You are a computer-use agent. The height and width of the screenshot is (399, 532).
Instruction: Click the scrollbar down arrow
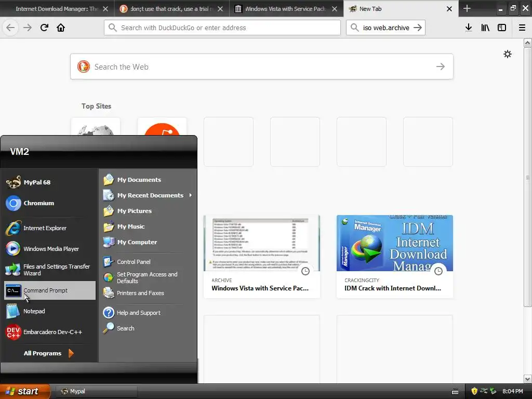click(527, 379)
